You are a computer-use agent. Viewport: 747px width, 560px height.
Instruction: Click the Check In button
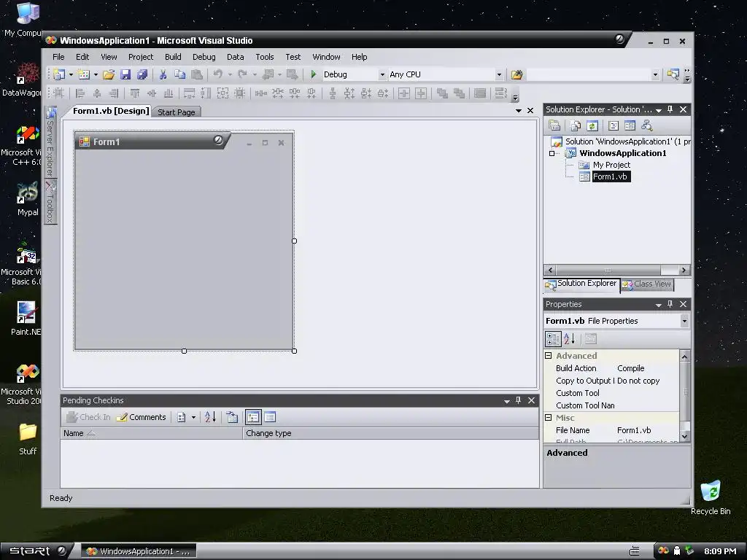click(x=88, y=417)
